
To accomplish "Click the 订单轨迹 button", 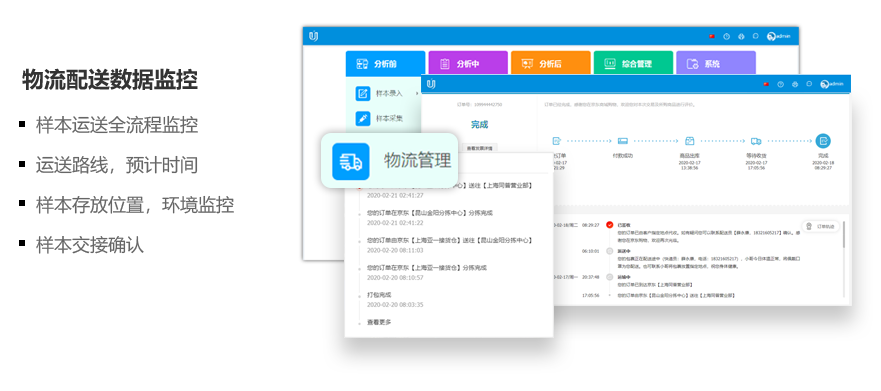I will (820, 226).
